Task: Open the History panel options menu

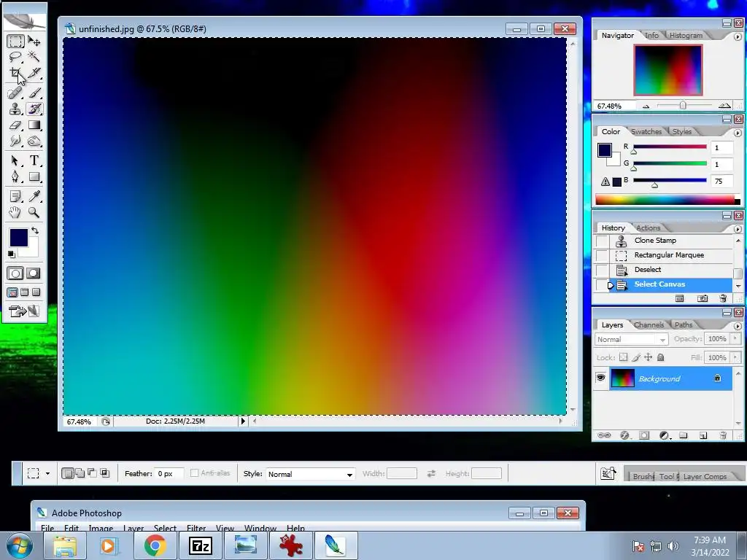Action: point(738,229)
